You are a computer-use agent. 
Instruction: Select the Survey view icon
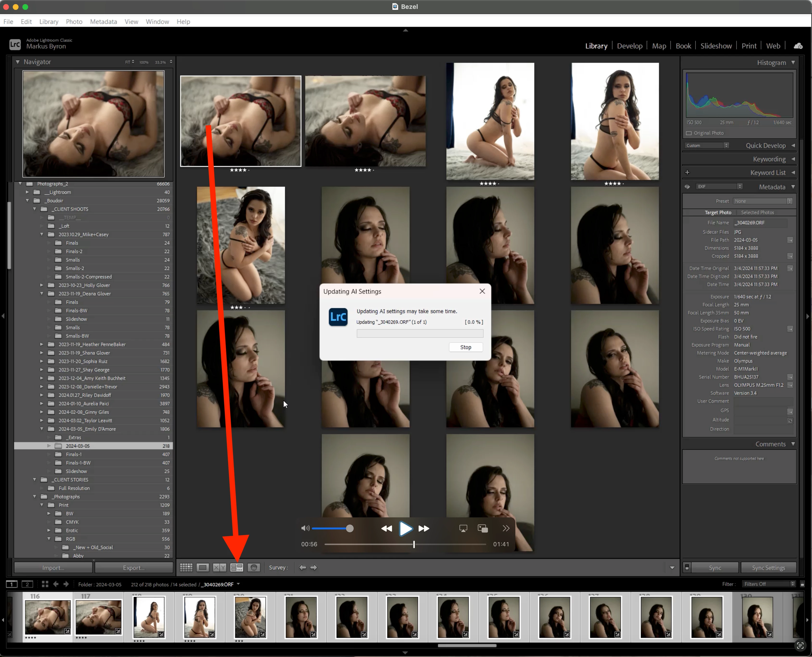[x=237, y=567]
